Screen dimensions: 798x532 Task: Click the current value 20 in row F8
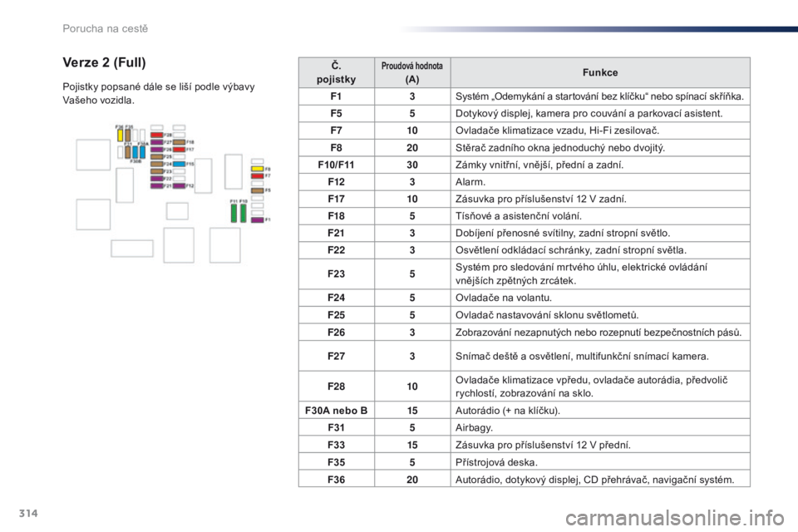[412, 148]
